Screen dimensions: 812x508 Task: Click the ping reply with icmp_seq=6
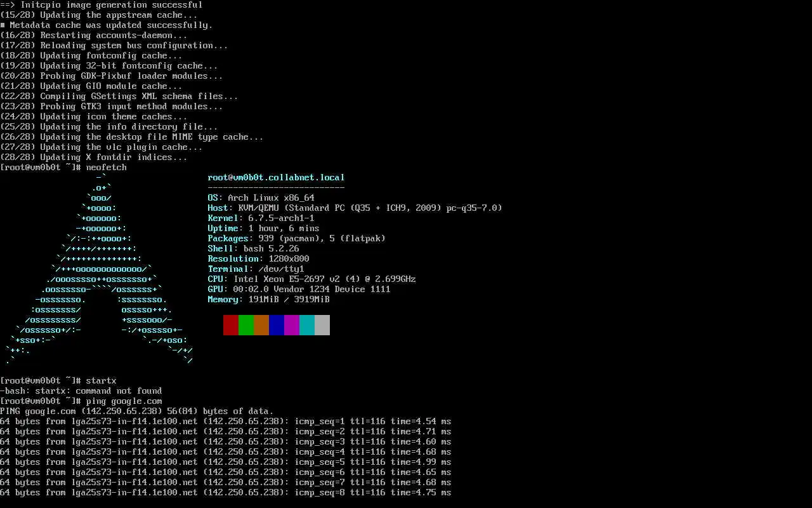coord(226,472)
